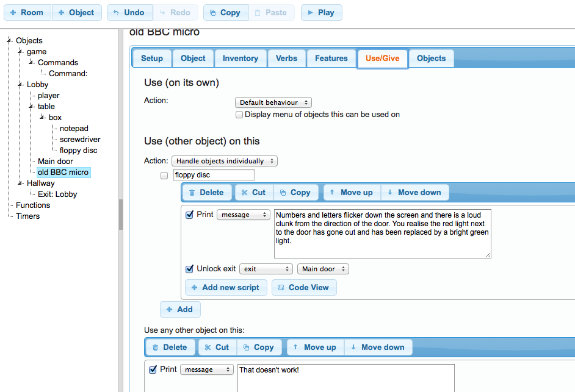Image resolution: width=575 pixels, height=392 pixels.
Task: Switch to the Verbs tab
Action: (x=286, y=59)
